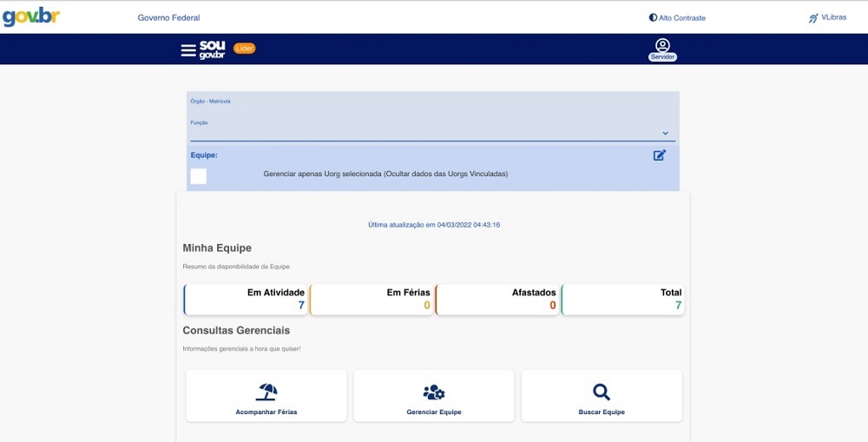Click the gov.br logo
868x442 pixels.
pyautogui.click(x=31, y=17)
